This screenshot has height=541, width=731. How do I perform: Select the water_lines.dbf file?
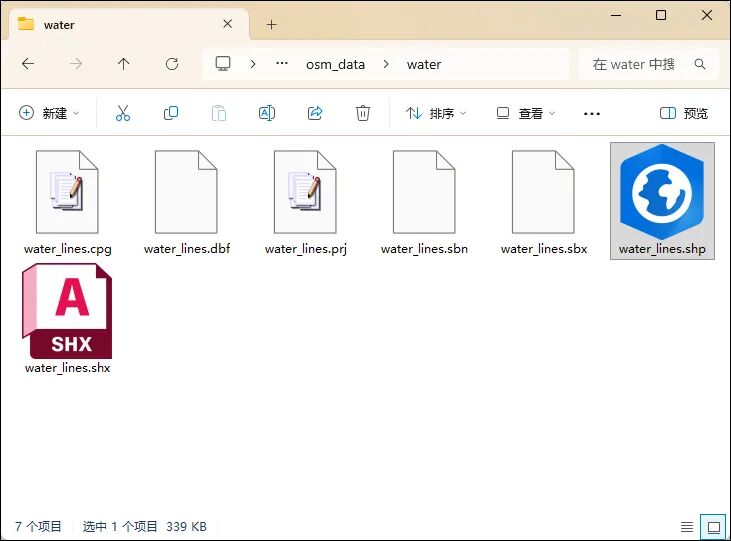coord(186,202)
